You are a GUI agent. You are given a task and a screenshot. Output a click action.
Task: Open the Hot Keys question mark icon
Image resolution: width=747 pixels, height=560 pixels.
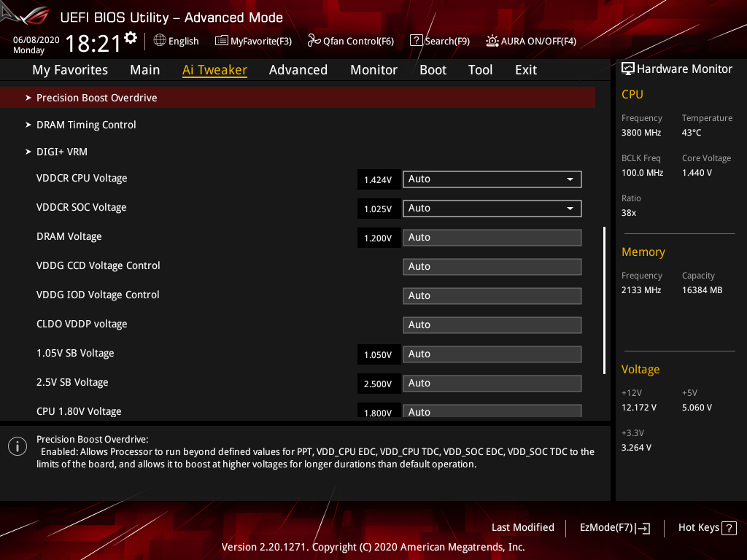pos(729,528)
